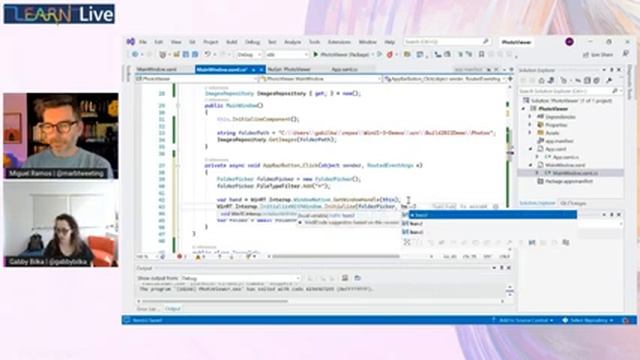This screenshot has height=360, width=640.
Task: Click the red Hot Reload flame icon
Action: click(390, 54)
